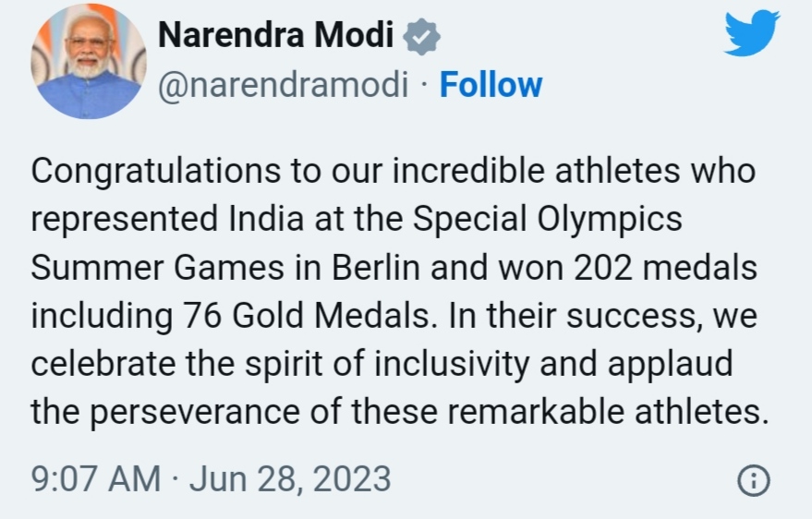Open the Twitter info circle icon

tap(754, 481)
